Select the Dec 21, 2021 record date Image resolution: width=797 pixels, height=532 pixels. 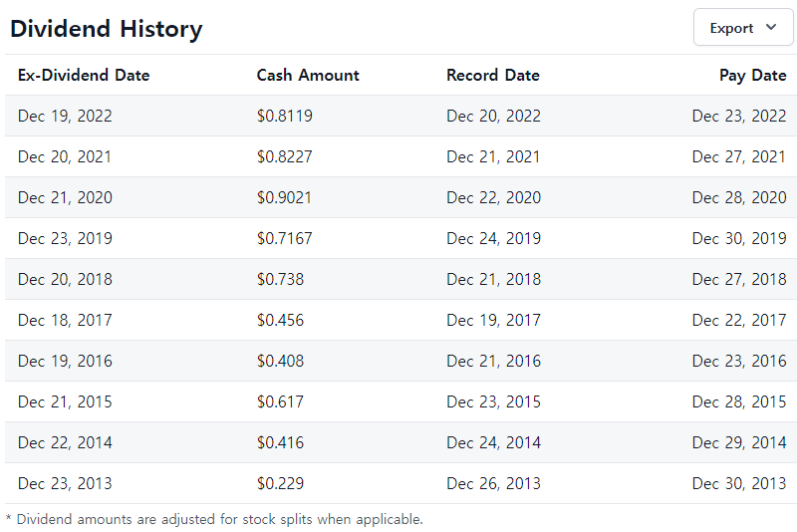[x=493, y=156]
